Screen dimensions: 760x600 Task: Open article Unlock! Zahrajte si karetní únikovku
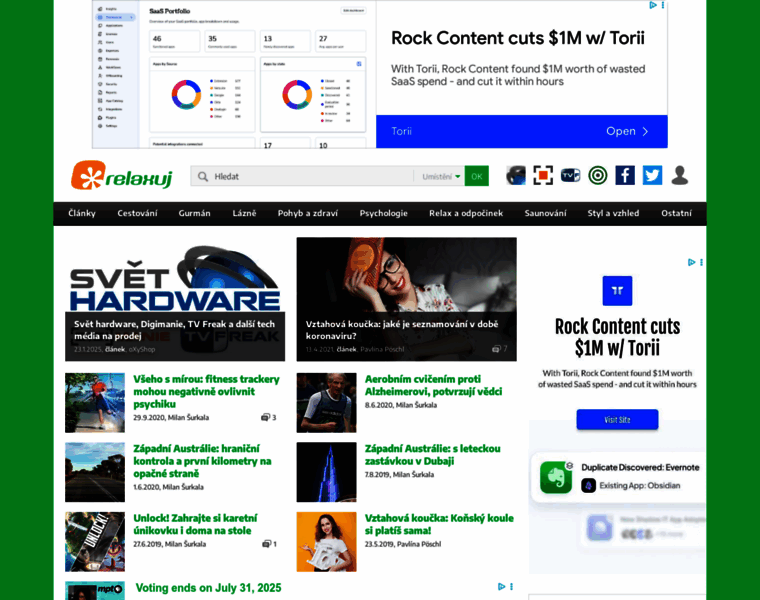[195, 524]
